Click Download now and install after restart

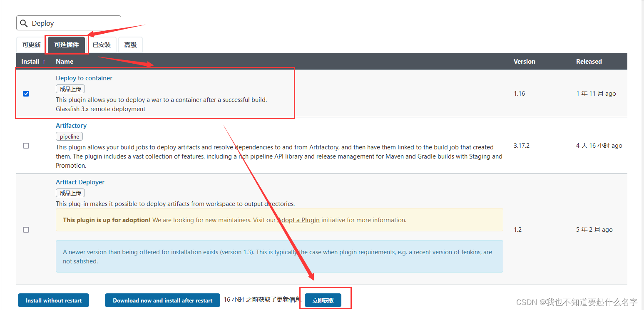(162, 300)
